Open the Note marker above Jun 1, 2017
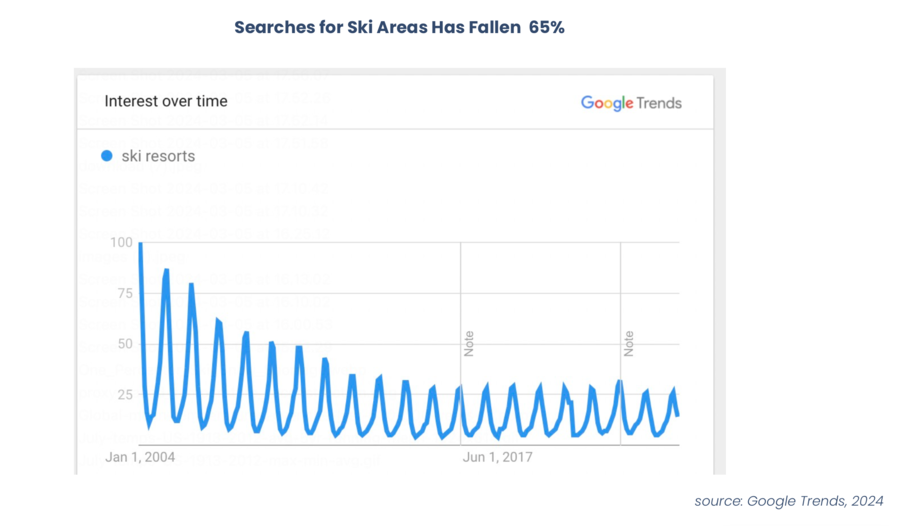This screenshot has height=526, width=900. point(468,343)
